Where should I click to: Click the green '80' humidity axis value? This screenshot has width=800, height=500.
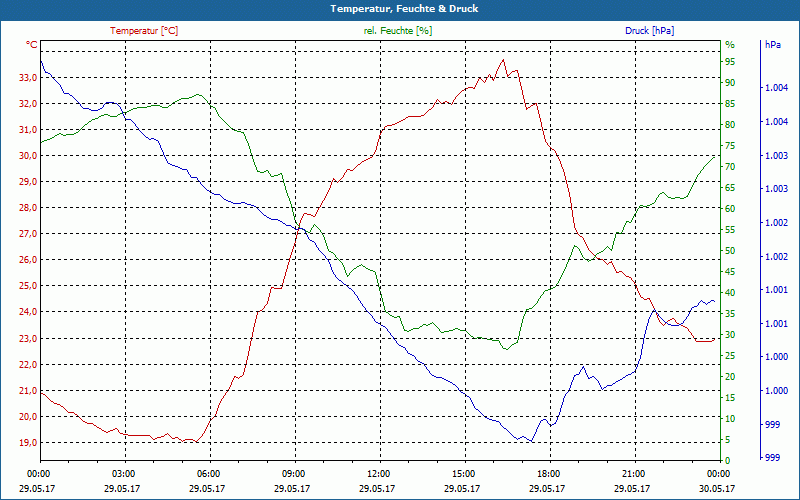point(731,125)
